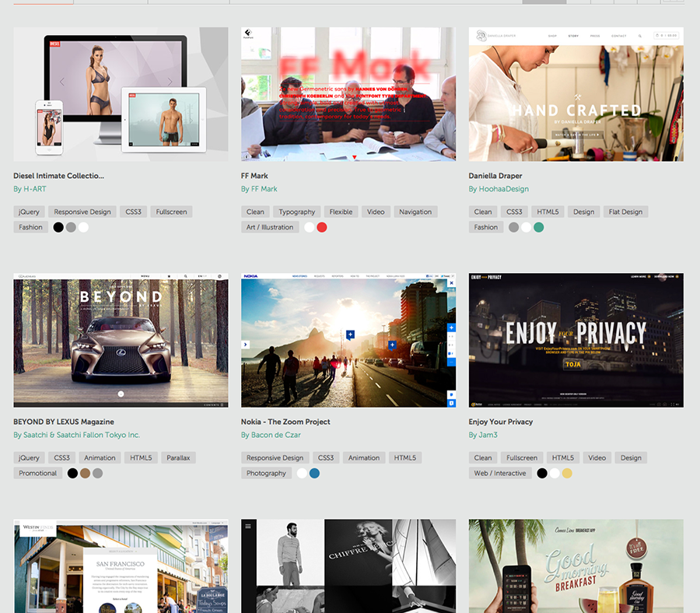Select Fullscreen tag under Enjoy Your Privacy
This screenshot has width=700, height=613.
pyautogui.click(x=522, y=457)
